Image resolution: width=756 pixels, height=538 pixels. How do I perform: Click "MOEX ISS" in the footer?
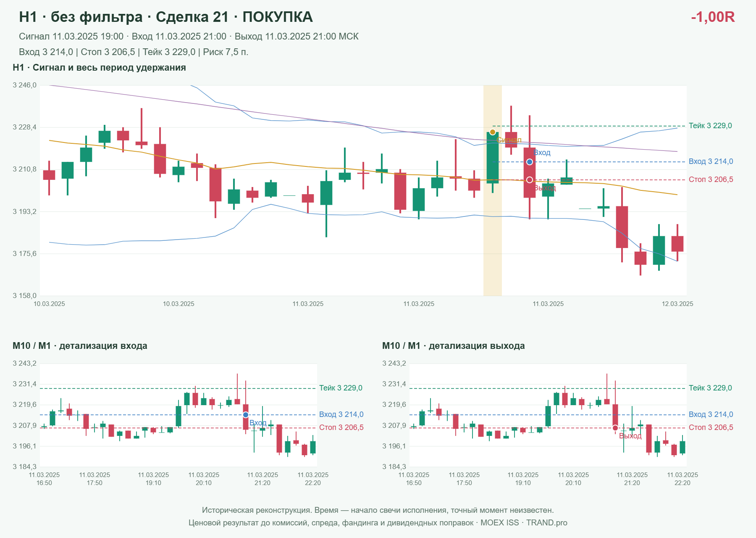tap(499, 523)
